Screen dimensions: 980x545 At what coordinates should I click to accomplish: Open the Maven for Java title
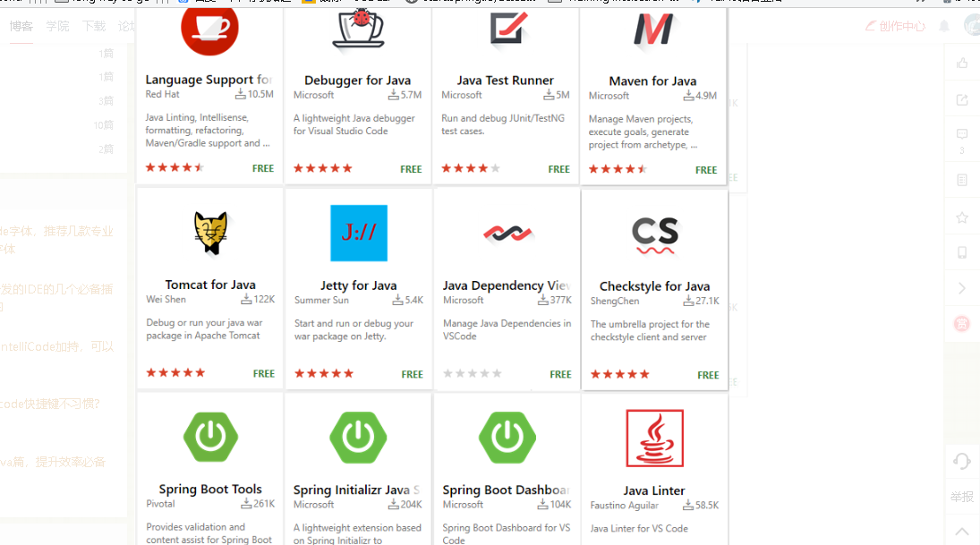coord(652,81)
